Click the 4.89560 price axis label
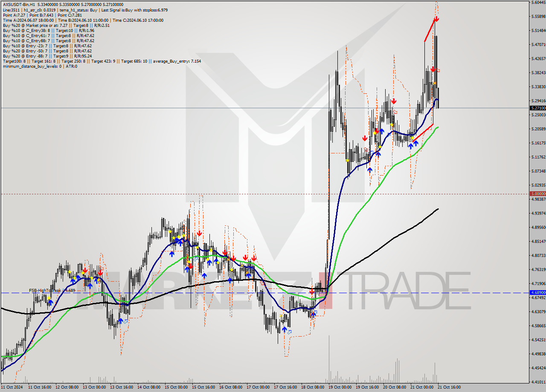The width and height of the screenshot is (546, 392). coord(538,227)
